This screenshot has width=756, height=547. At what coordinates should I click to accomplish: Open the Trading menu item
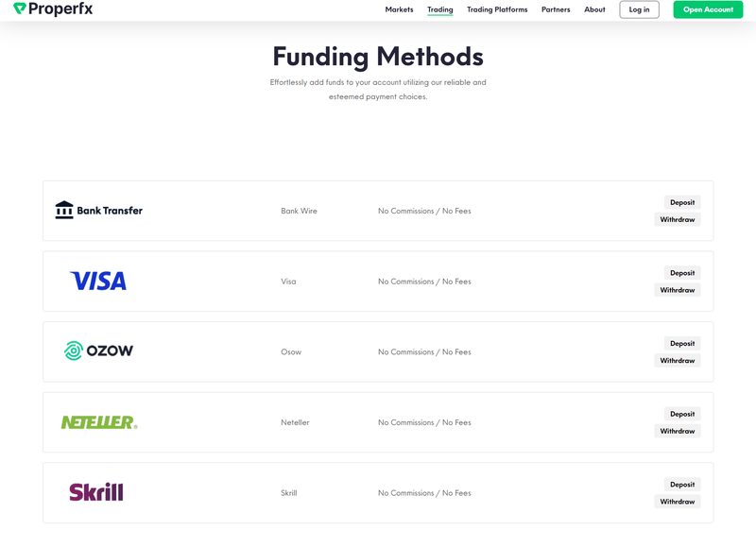(440, 9)
